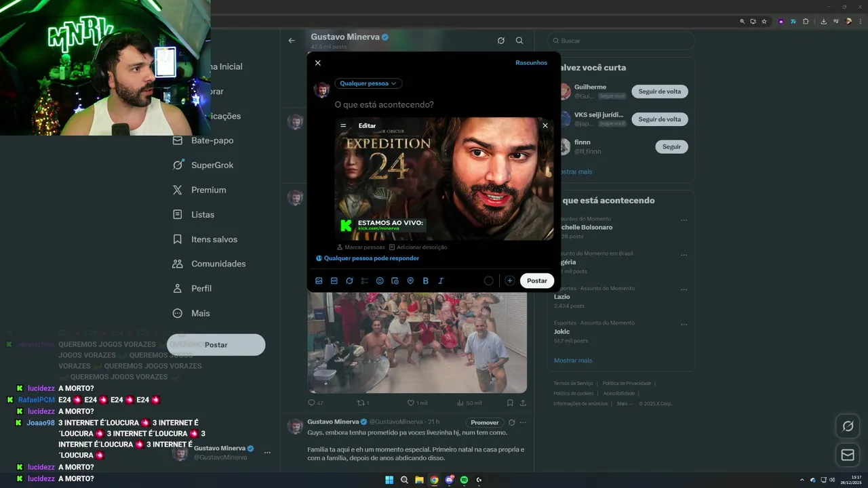Open trending topic Jokic

click(562, 331)
